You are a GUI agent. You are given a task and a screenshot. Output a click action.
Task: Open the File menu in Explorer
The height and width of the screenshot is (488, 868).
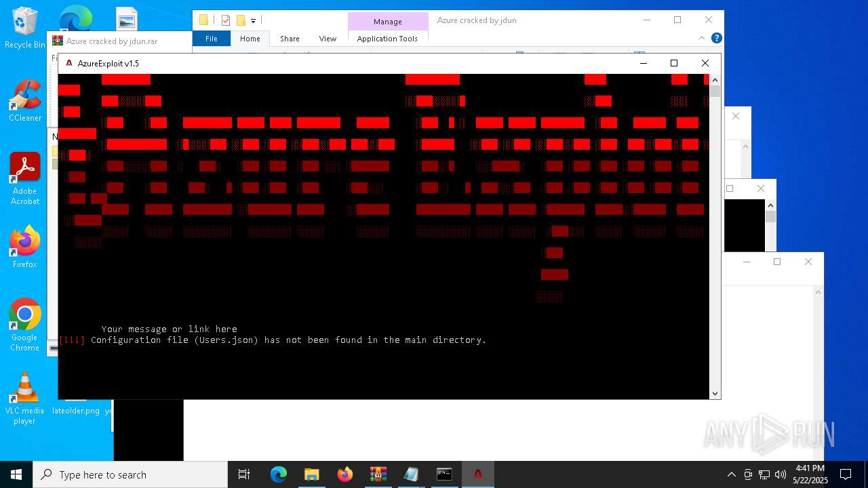pyautogui.click(x=212, y=39)
